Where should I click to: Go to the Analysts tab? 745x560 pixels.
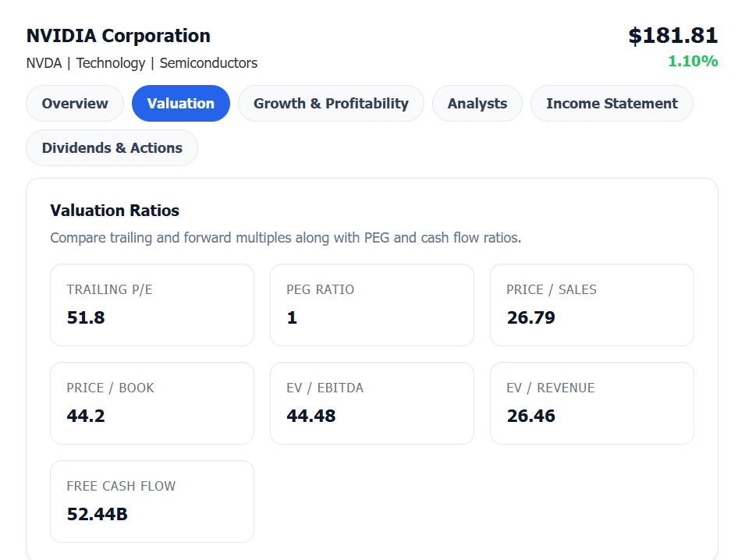pyautogui.click(x=477, y=104)
